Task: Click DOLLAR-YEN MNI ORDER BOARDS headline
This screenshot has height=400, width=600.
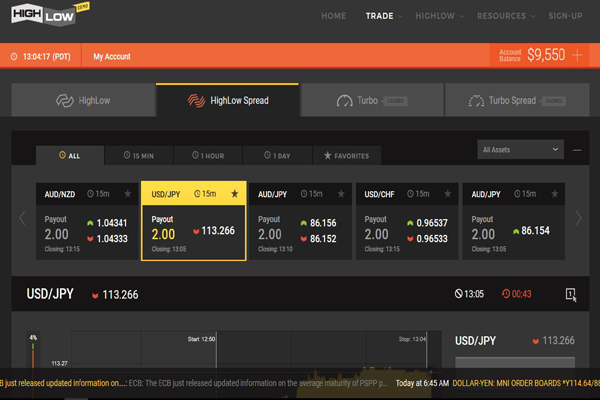Action: (x=526, y=383)
